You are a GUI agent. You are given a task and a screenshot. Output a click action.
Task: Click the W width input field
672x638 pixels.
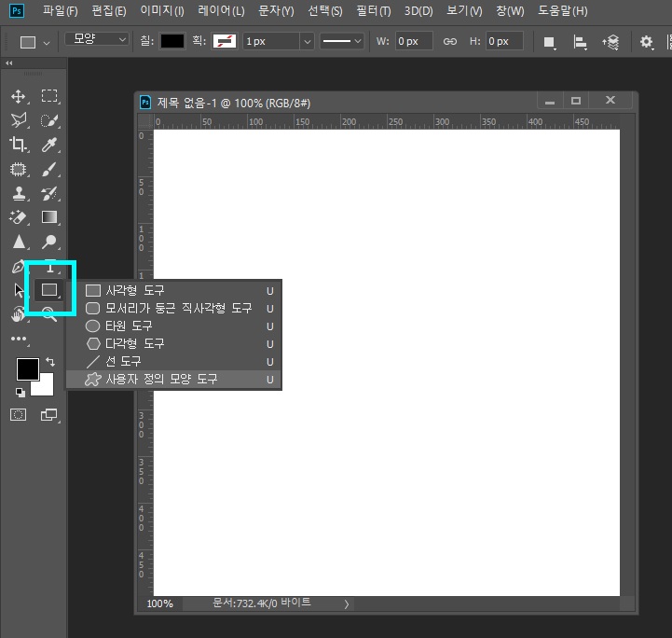414,42
